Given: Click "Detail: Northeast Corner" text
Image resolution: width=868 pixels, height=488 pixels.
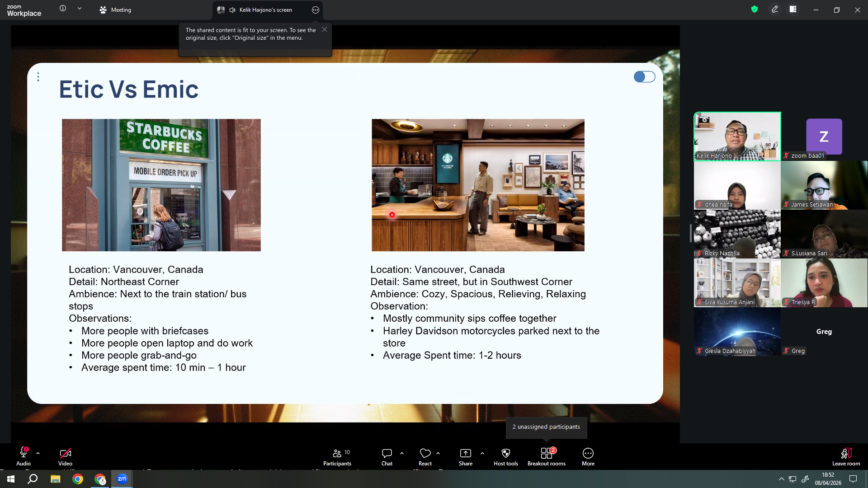Looking at the screenshot, I should pos(124,282).
